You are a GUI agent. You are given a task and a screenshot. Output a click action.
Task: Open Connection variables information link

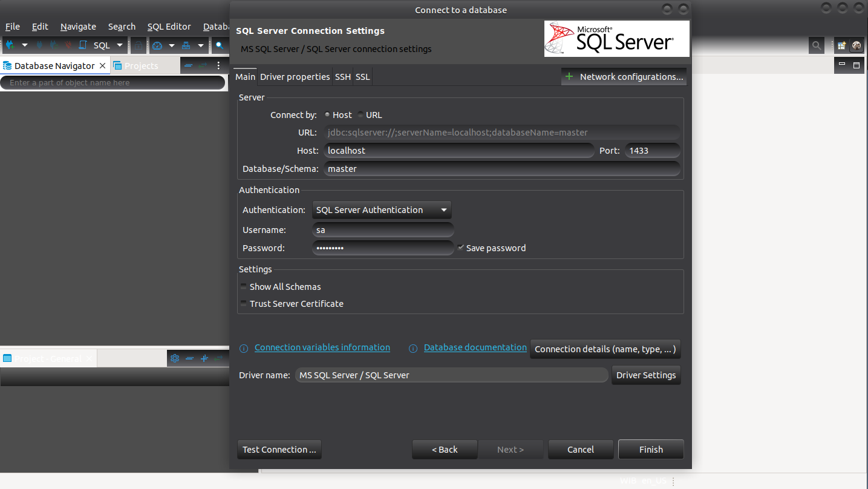pyautogui.click(x=322, y=347)
